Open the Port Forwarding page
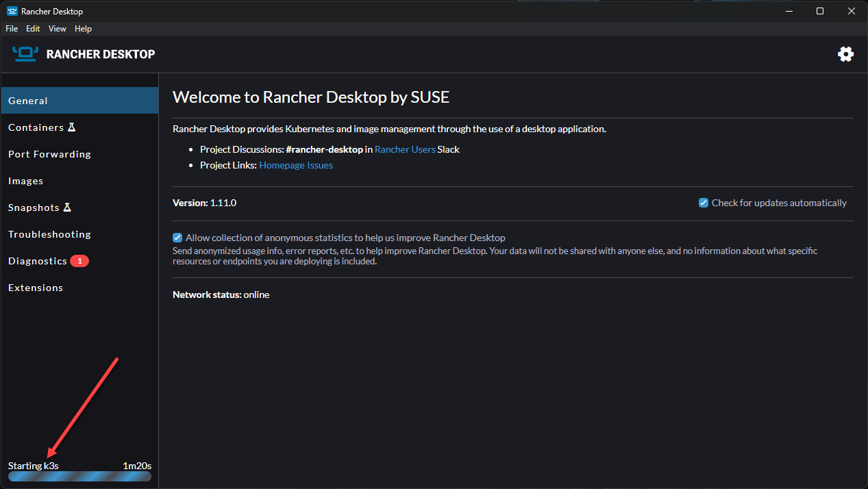 pyautogui.click(x=79, y=154)
